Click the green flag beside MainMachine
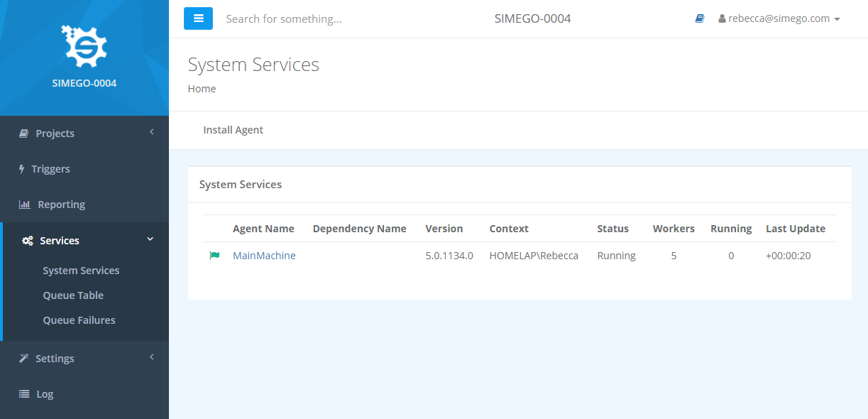The height and width of the screenshot is (419, 868). 214,256
